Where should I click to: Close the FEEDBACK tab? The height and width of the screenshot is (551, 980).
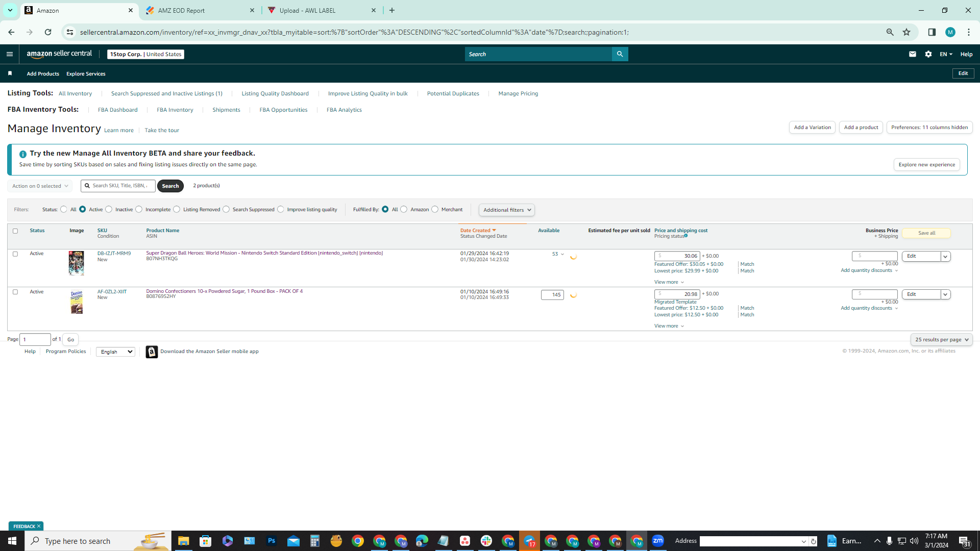pyautogui.click(x=39, y=526)
